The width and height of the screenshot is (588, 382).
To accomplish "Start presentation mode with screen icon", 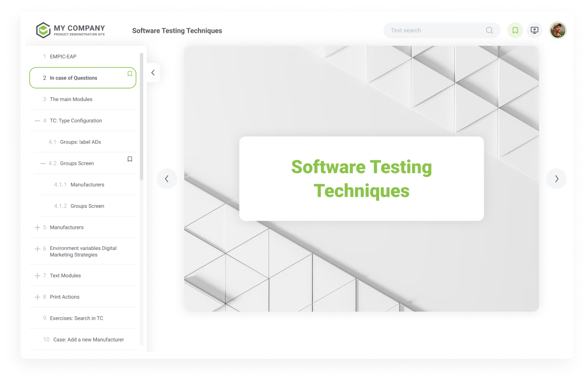I will [534, 31].
